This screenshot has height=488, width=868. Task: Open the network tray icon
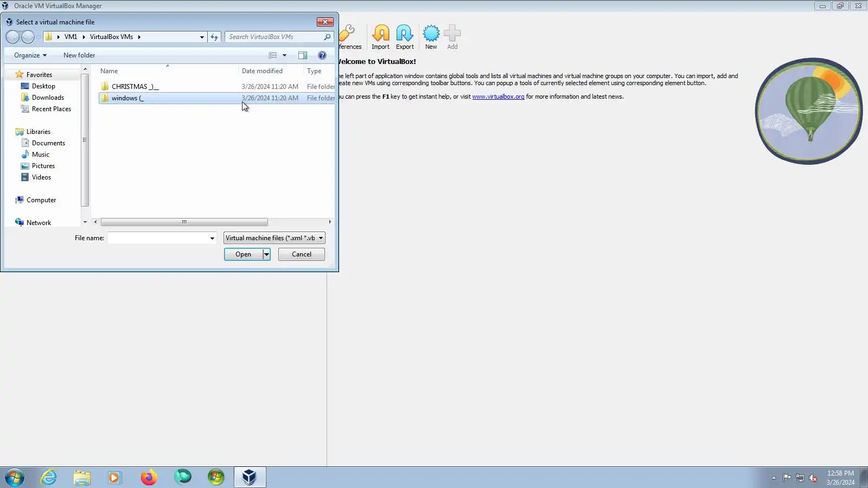(x=800, y=478)
